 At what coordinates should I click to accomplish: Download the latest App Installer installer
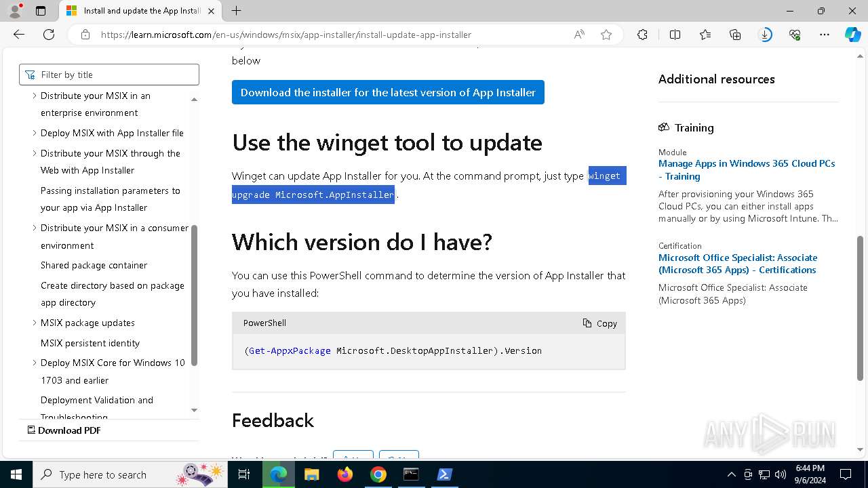pyautogui.click(x=388, y=92)
